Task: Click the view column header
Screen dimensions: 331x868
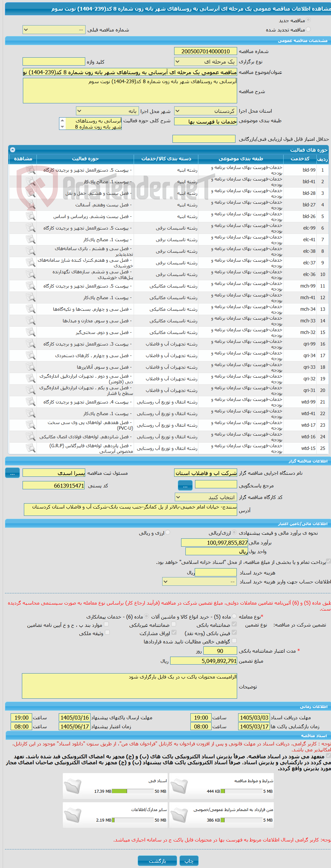Action: point(23,158)
